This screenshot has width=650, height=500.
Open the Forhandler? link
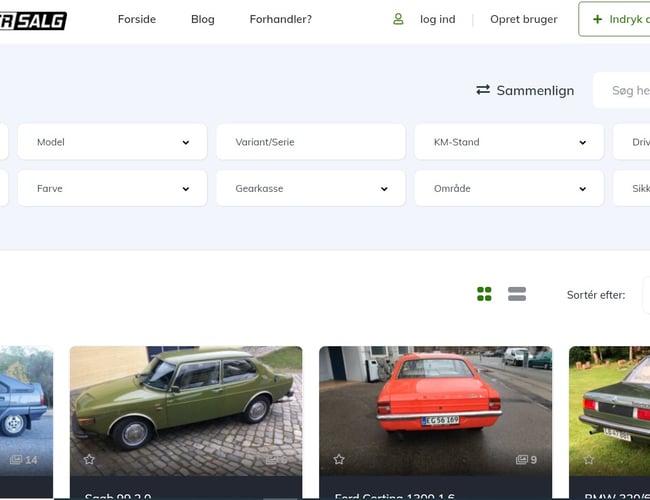point(281,19)
